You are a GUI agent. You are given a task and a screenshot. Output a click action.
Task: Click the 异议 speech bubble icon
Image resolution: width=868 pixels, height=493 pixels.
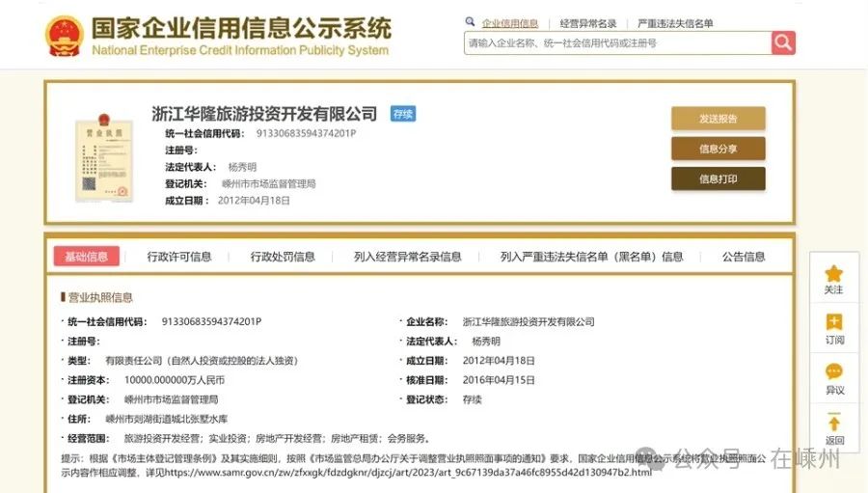tap(834, 373)
